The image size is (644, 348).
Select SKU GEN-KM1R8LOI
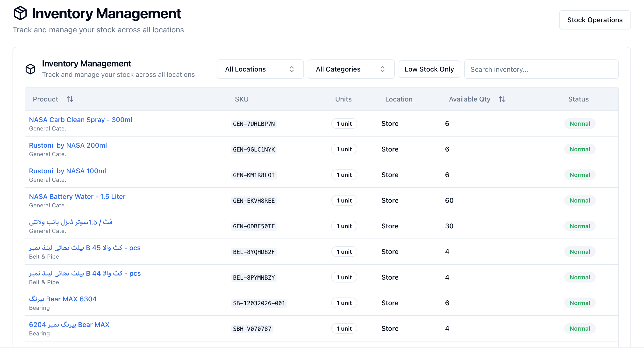254,175
